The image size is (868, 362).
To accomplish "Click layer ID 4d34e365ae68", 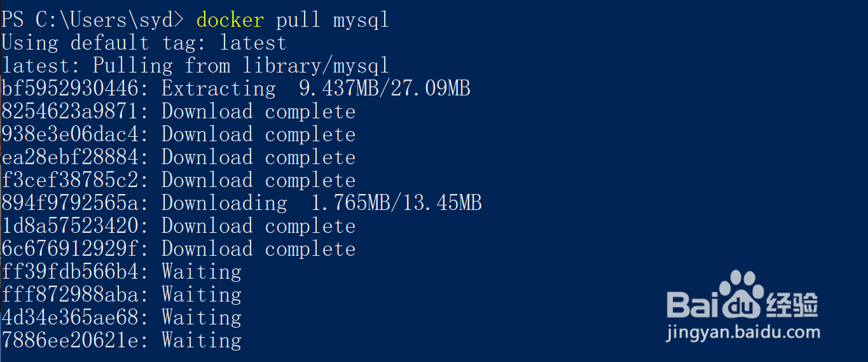I will 70,317.
